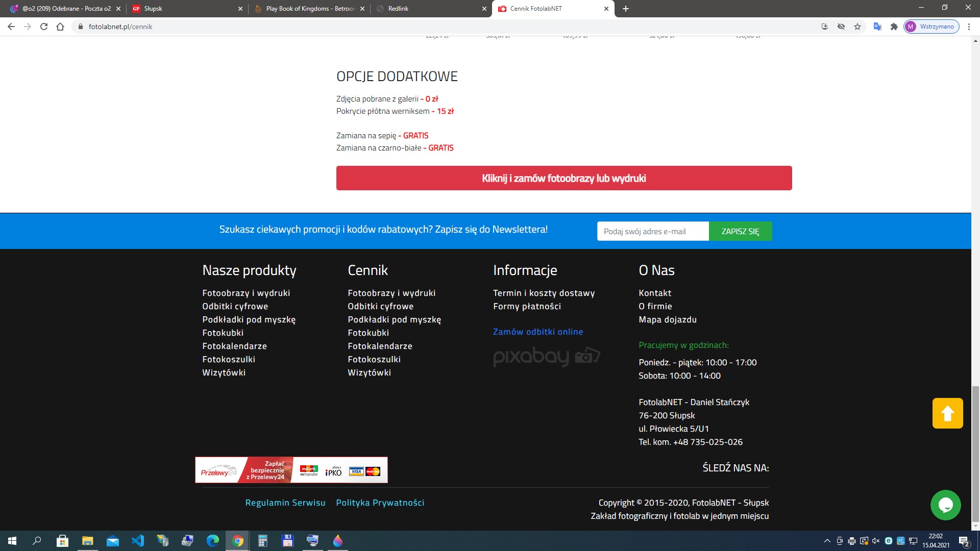Open the notification center
This screenshot has height=551, width=980.
964,541
